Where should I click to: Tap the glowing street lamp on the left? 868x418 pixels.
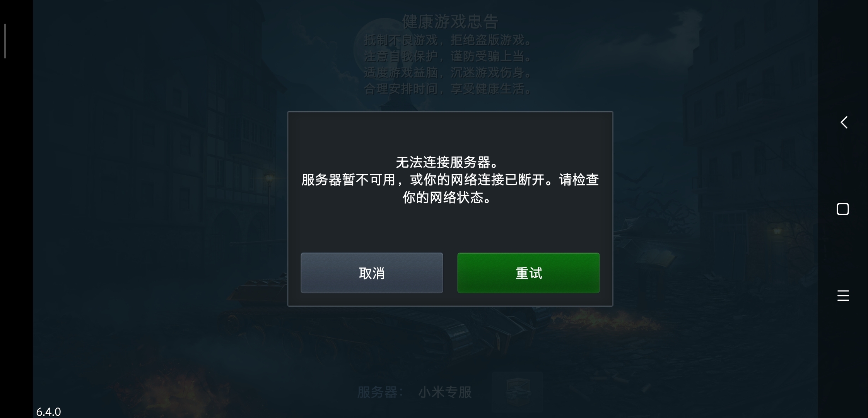[x=269, y=179]
